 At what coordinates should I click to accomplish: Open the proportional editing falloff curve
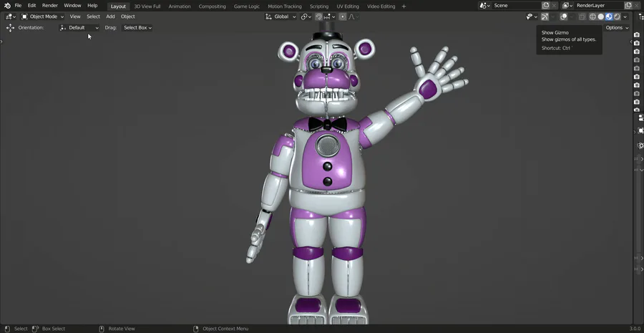click(x=353, y=16)
